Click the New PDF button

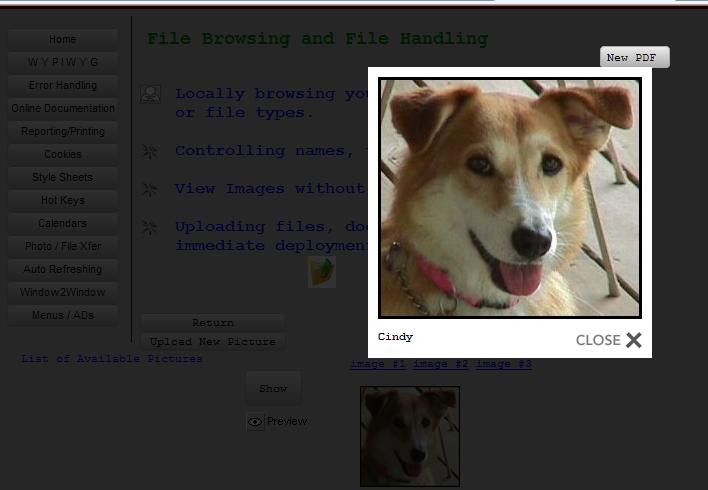[x=634, y=58]
